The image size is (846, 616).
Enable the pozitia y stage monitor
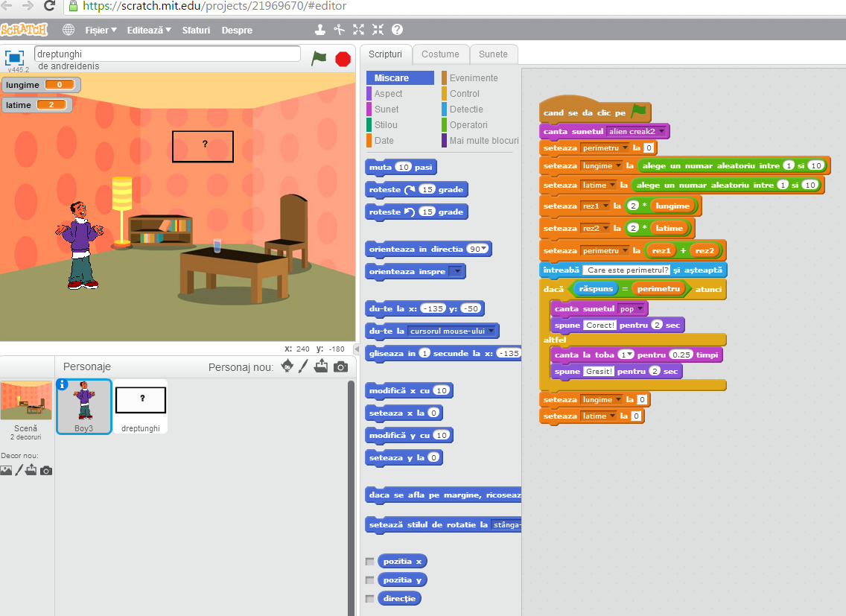tap(369, 579)
